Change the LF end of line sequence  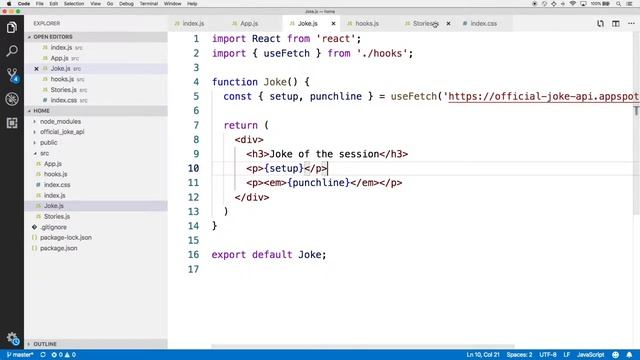567,355
